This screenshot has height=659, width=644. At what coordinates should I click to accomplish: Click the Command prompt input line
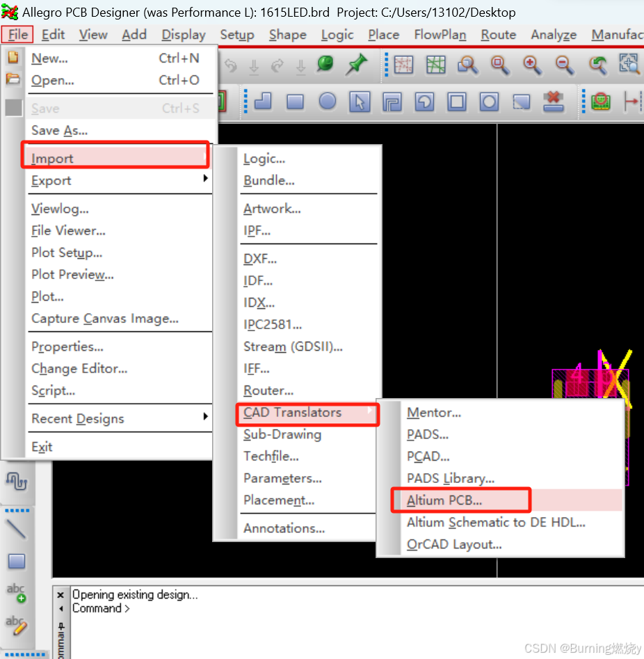click(357, 608)
